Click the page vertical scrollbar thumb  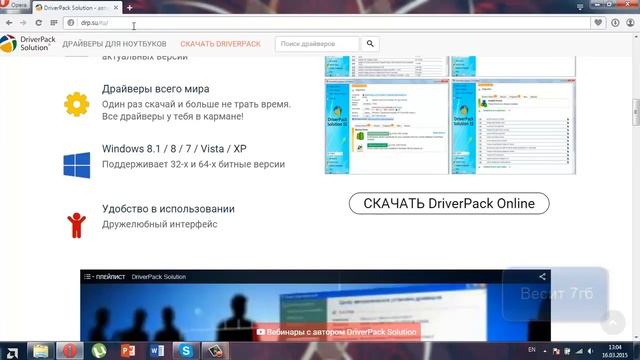[x=636, y=112]
